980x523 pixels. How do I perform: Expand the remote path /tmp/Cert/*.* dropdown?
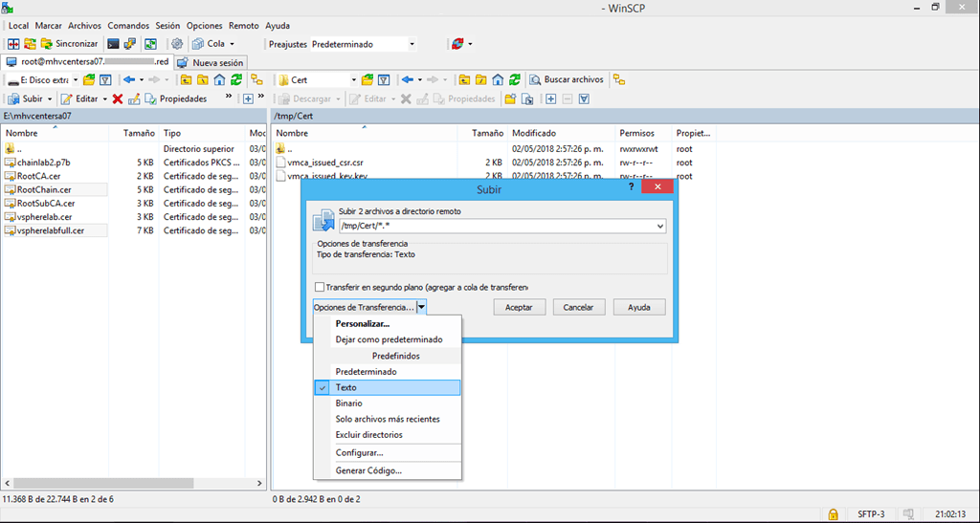(659, 227)
